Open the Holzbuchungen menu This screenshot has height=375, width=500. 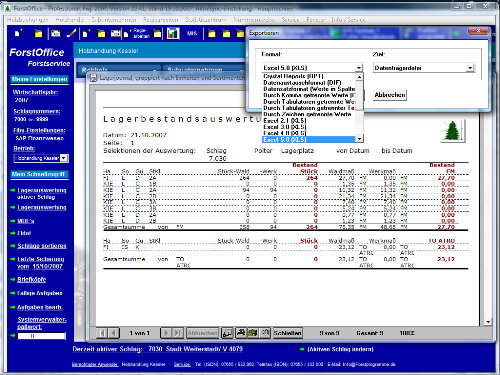(x=28, y=20)
